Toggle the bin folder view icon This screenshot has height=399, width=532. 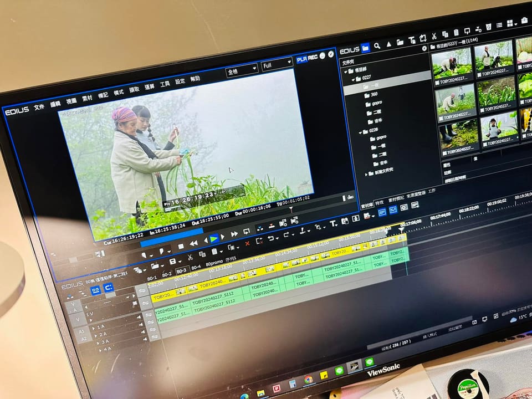[x=365, y=48]
